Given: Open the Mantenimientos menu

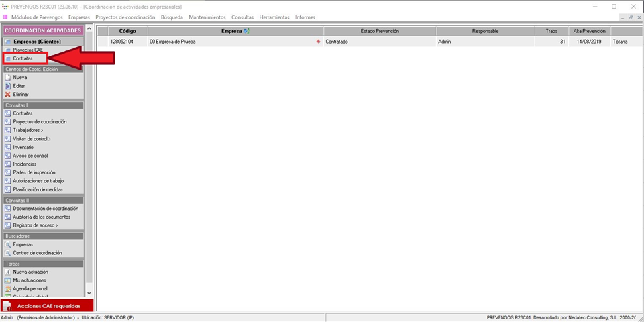Looking at the screenshot, I should pyautogui.click(x=207, y=17).
